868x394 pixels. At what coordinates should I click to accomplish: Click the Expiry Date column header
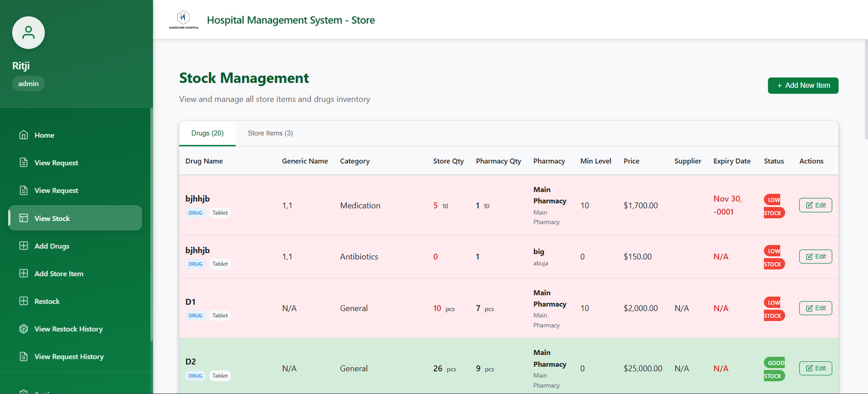coord(731,161)
